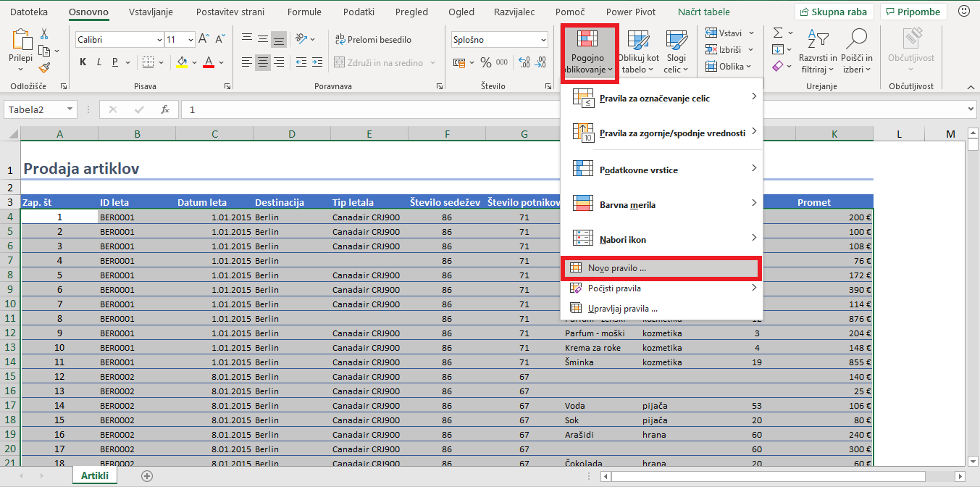This screenshot has width=980, height=487.
Task: Toggle Prelomi besedilo wrap text
Action: point(374,39)
